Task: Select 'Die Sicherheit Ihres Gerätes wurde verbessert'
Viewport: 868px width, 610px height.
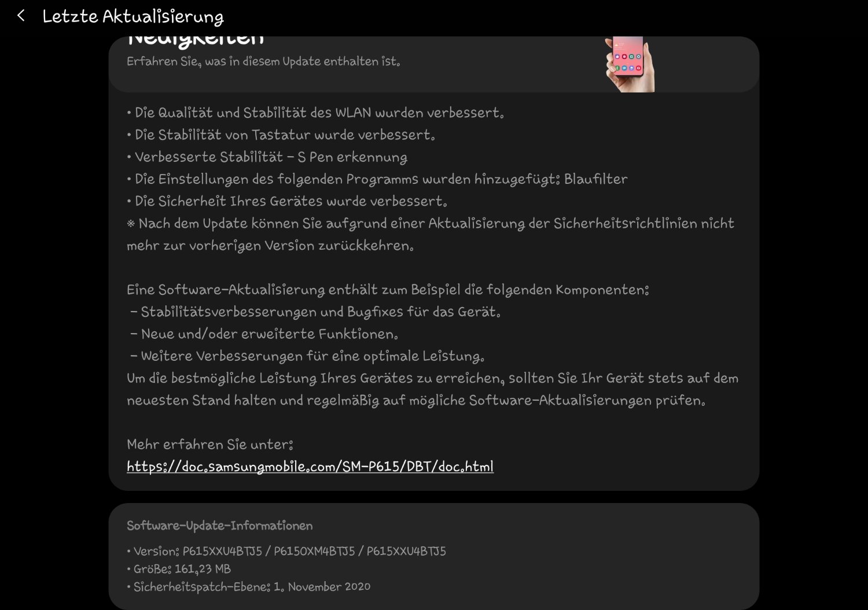Action: [x=287, y=201]
